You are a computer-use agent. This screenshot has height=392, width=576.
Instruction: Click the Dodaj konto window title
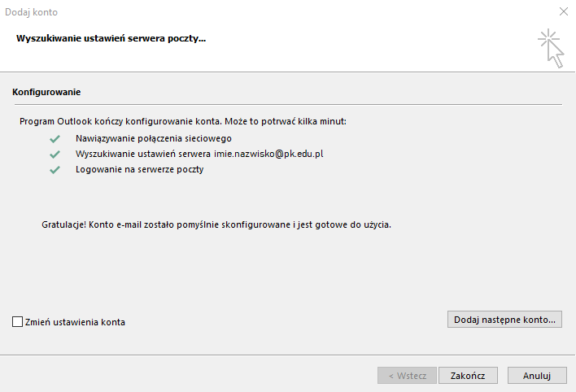(31, 12)
